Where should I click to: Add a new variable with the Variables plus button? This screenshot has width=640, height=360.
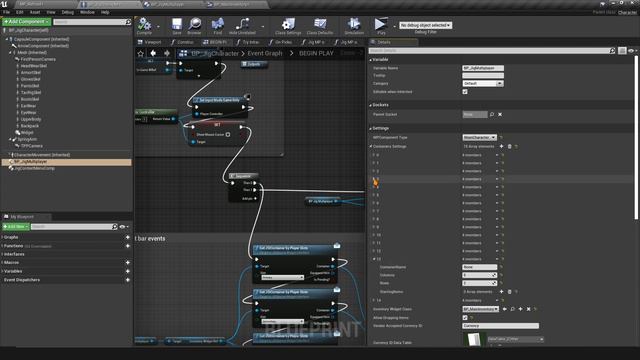tap(128, 271)
